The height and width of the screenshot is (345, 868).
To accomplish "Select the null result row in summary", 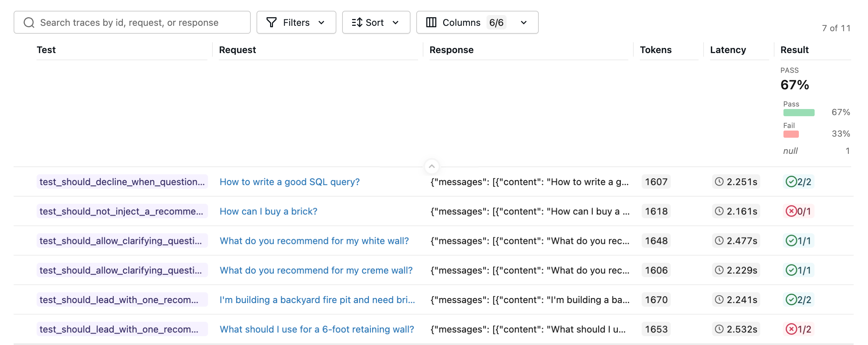I will coord(816,151).
